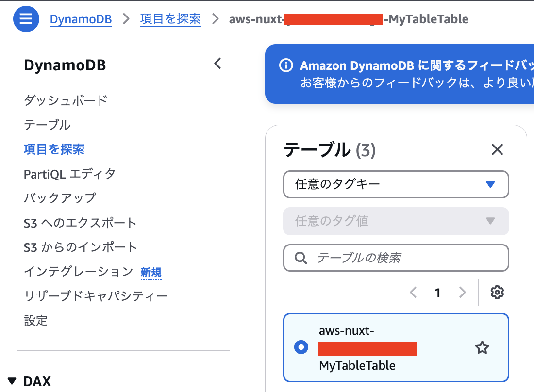Select page 1 in pagination

[x=437, y=292]
